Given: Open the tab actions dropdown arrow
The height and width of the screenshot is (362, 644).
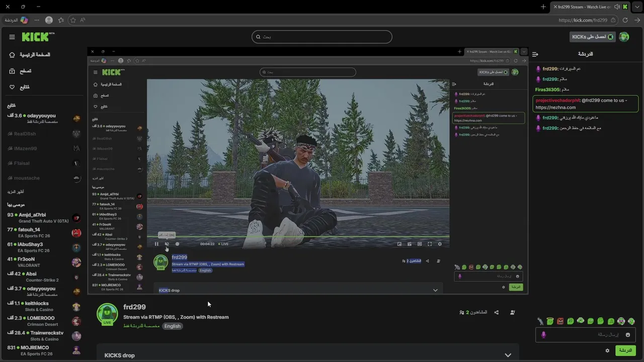Looking at the screenshot, I should pyautogui.click(x=636, y=7).
